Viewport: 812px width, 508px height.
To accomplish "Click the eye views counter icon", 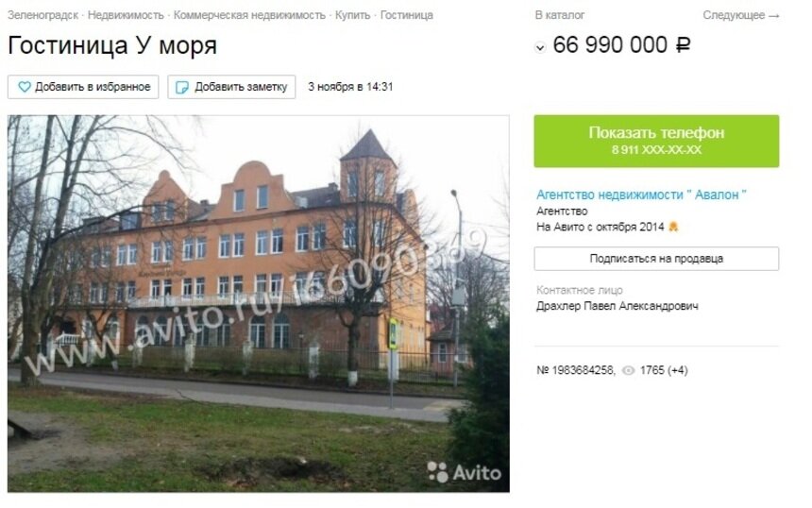I will (x=628, y=370).
